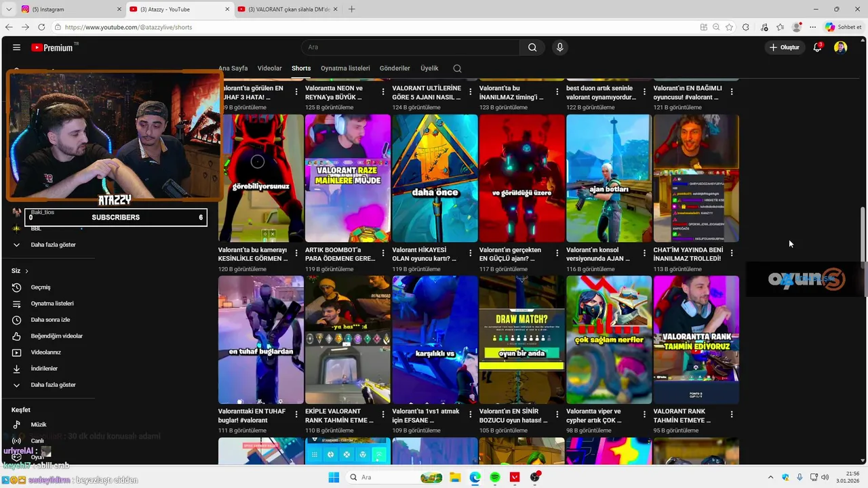Open options menu for CHAT'İM YAYINDA short
The image size is (868, 488).
point(731,253)
